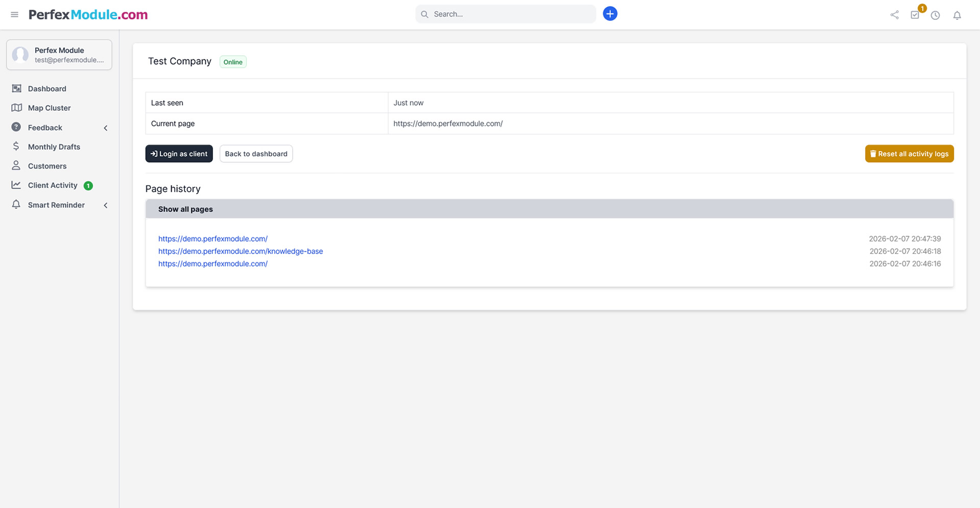Click Reset all activity logs button
Image resolution: width=980 pixels, height=508 pixels.
[909, 154]
